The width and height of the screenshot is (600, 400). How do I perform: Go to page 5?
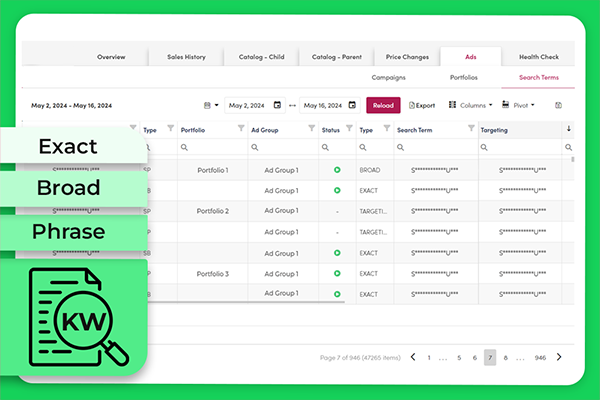click(x=459, y=358)
